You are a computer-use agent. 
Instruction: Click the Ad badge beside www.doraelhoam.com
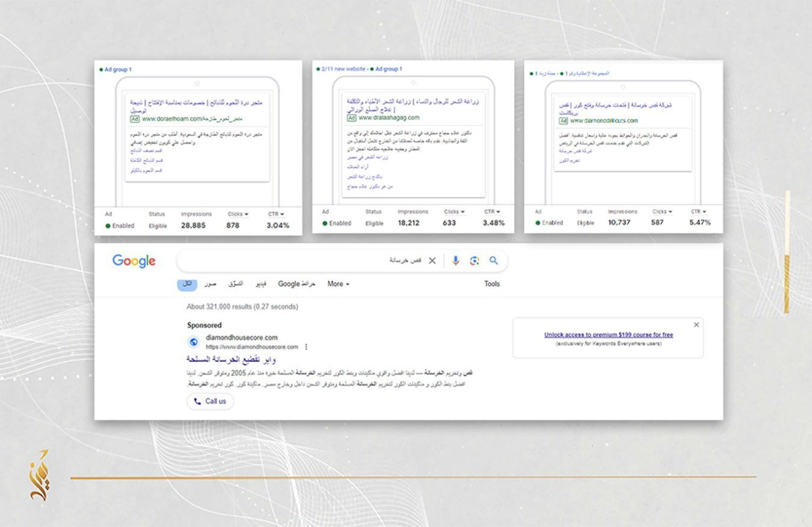pos(135,119)
